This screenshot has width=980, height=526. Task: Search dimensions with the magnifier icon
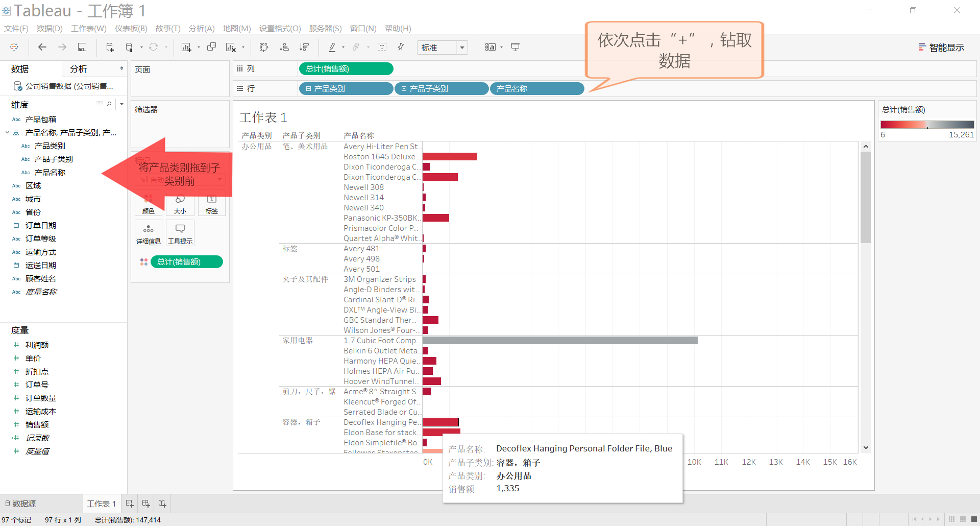109,104
